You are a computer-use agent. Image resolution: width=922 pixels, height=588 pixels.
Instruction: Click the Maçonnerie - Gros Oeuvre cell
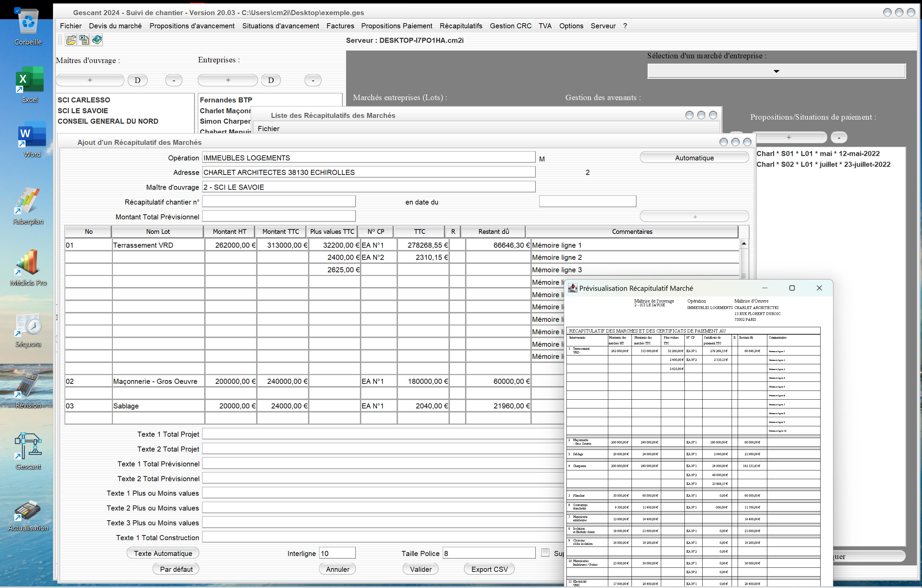(158, 381)
